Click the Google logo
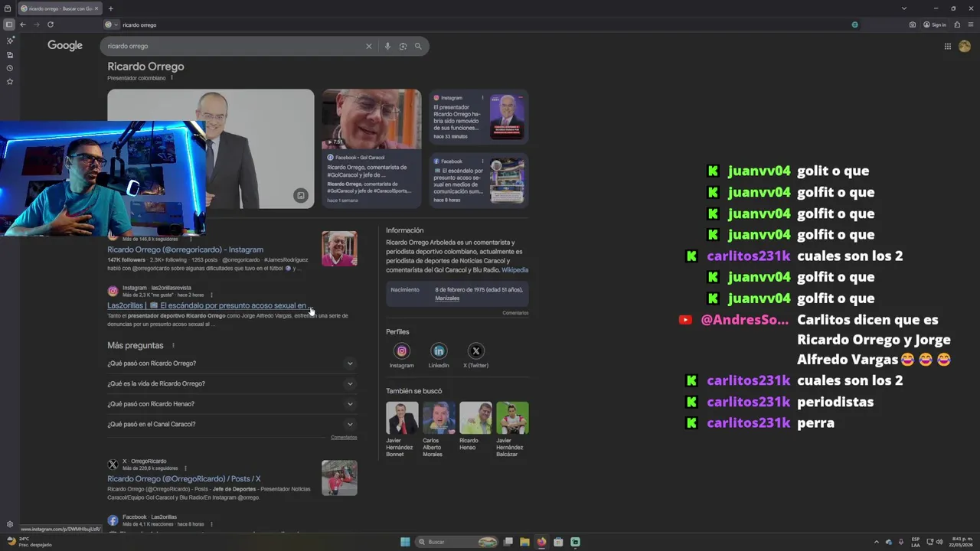The width and height of the screenshot is (980, 551). click(65, 46)
